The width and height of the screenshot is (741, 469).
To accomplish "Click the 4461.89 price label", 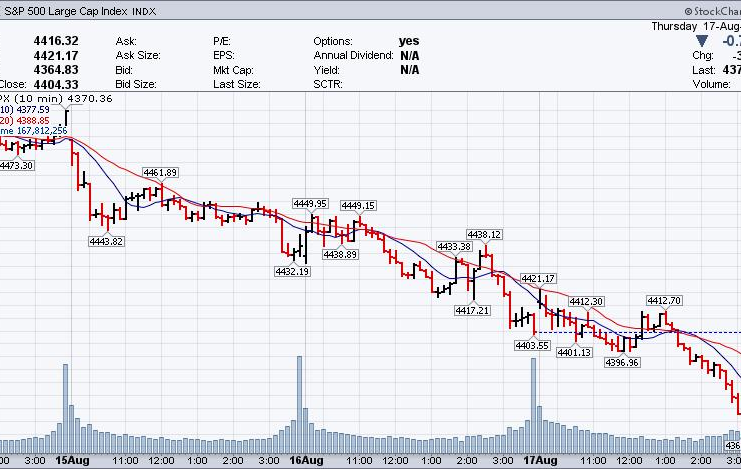I will coord(160,173).
